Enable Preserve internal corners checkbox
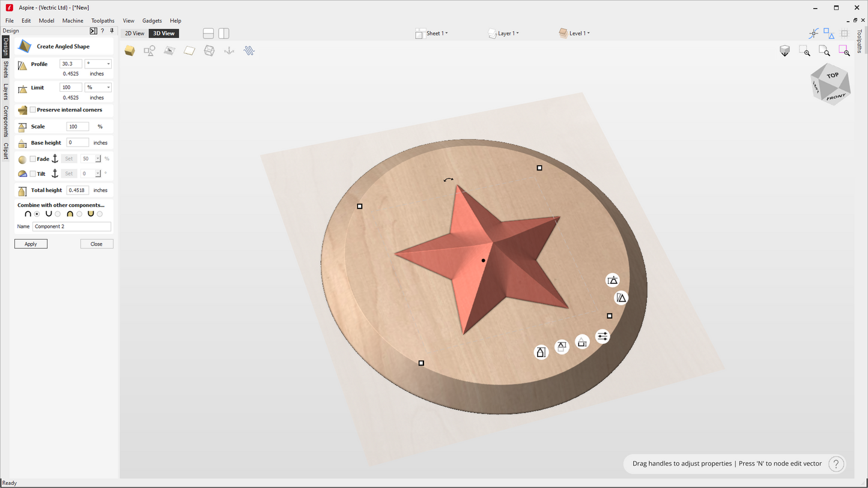The height and width of the screenshot is (488, 868). click(x=33, y=110)
